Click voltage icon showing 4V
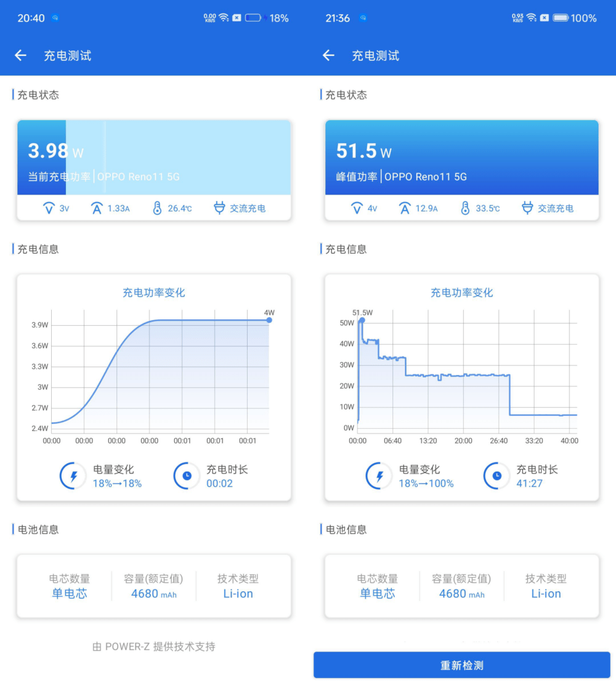 tap(357, 208)
